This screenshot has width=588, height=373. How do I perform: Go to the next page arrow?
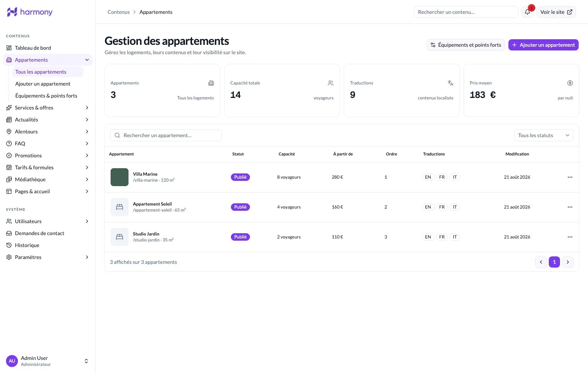568,262
